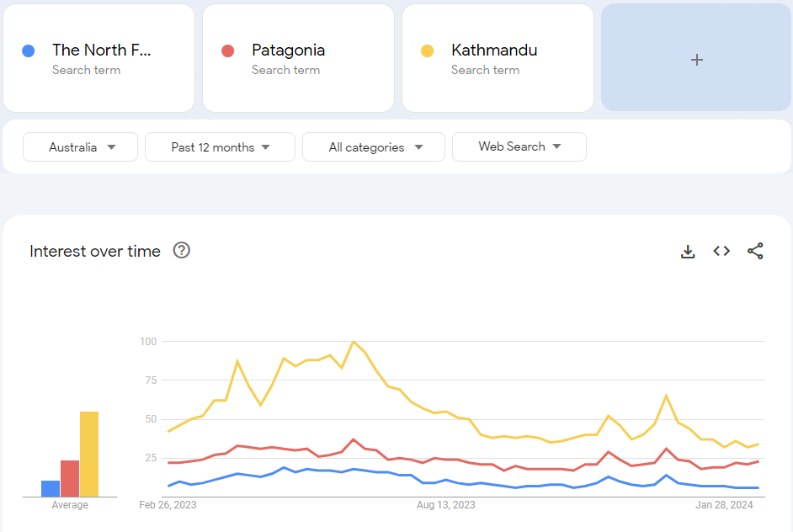Edit The North Face search term
The width and height of the screenshot is (793, 532).
click(x=102, y=51)
